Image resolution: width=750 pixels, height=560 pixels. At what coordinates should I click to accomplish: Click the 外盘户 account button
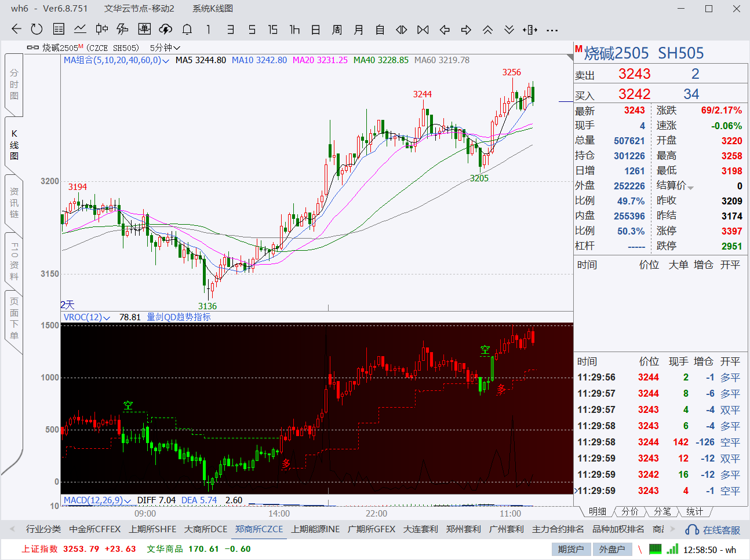click(612, 550)
